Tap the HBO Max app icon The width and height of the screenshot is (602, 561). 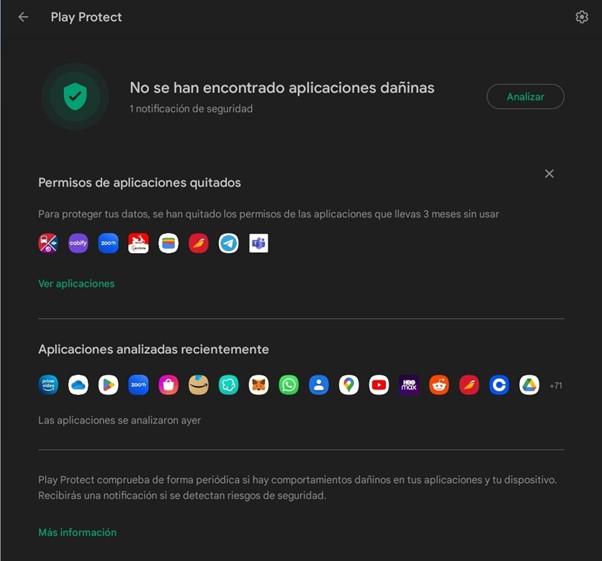(x=408, y=385)
